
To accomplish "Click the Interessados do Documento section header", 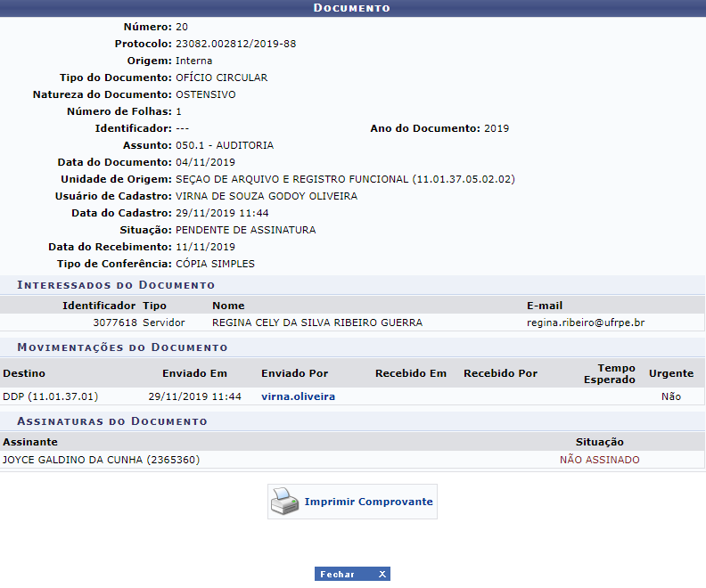I will click(x=118, y=285).
